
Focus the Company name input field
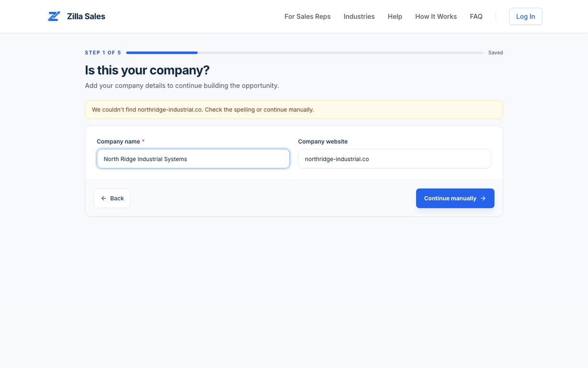(x=193, y=159)
